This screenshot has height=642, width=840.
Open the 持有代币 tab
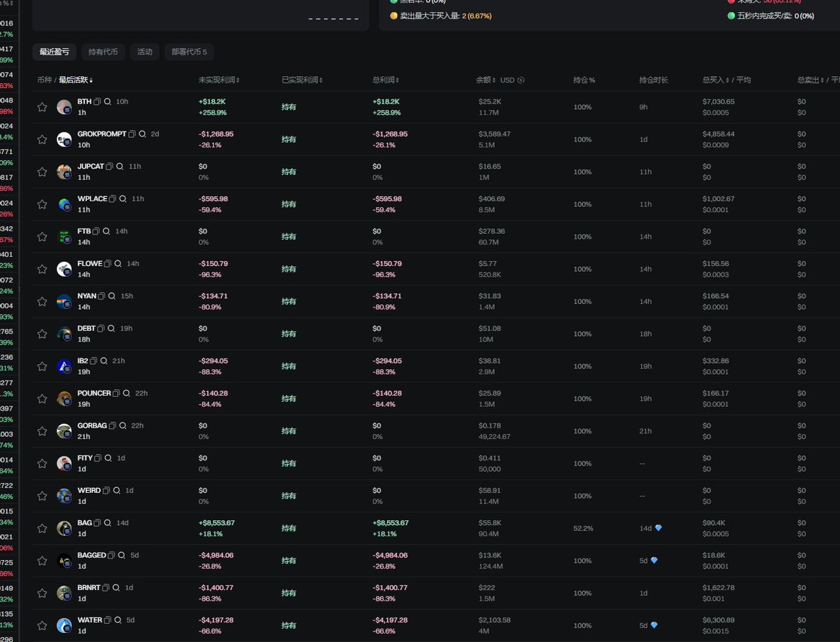coord(103,52)
